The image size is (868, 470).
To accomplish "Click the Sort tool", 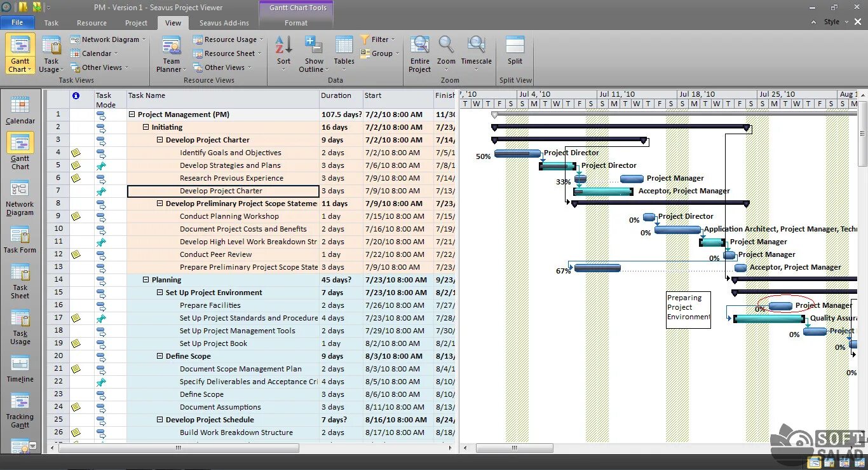I will tap(283, 54).
